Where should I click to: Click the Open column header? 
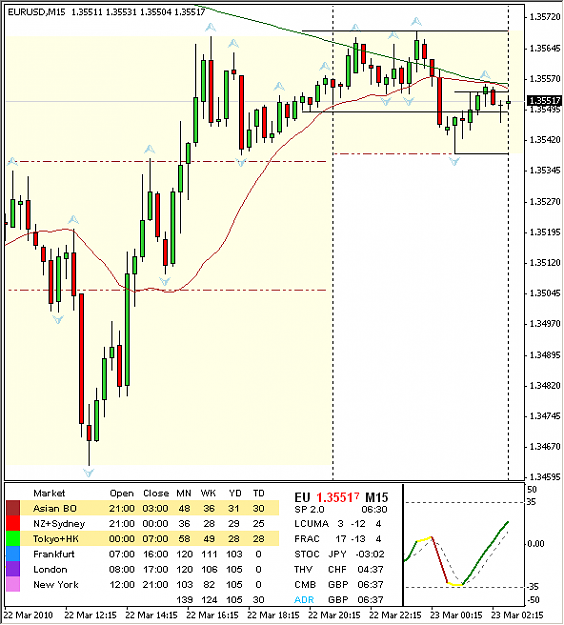coord(122,493)
